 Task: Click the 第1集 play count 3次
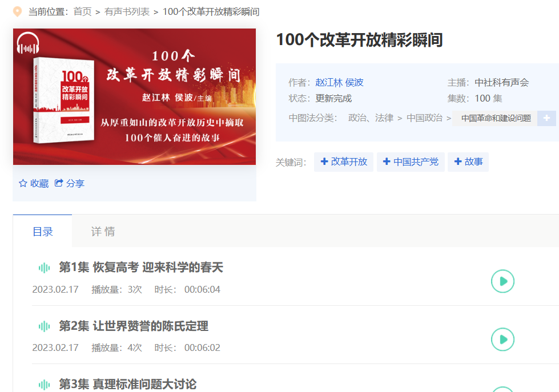point(135,289)
